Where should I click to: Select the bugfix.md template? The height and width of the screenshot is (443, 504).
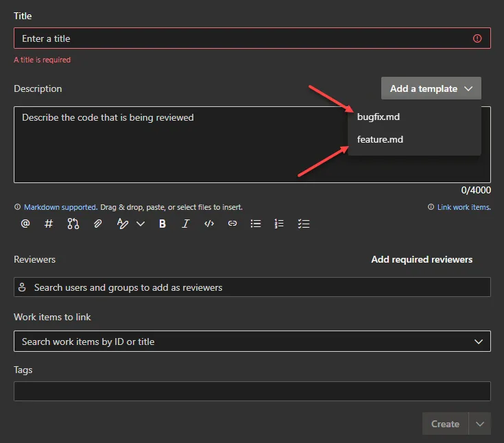click(x=414, y=117)
